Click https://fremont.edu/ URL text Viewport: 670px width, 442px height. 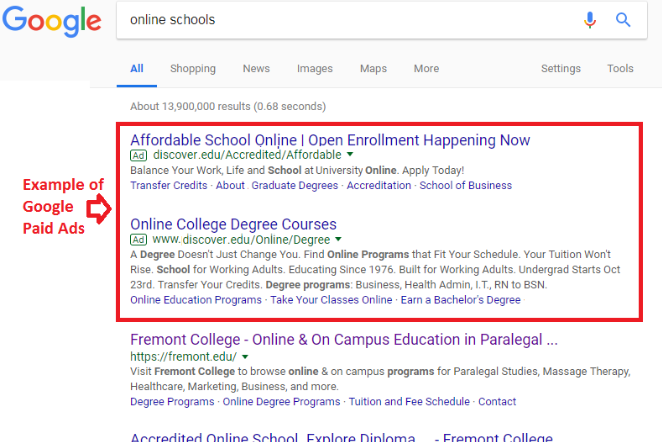pos(184,357)
